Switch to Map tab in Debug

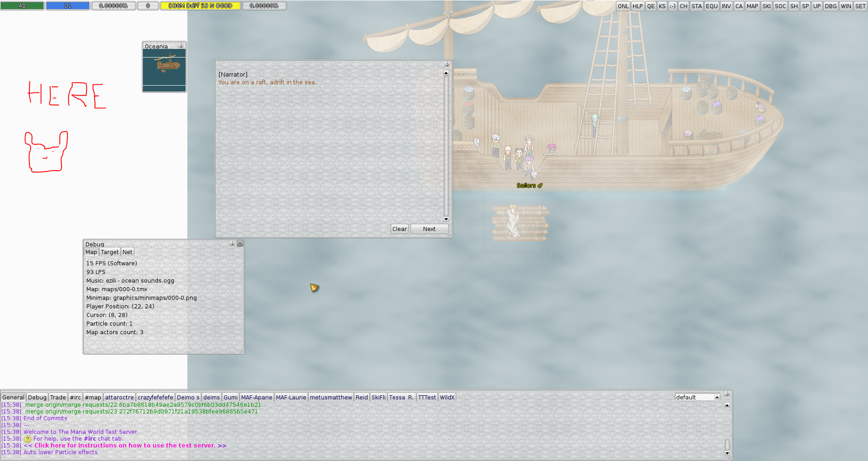pyautogui.click(x=91, y=252)
